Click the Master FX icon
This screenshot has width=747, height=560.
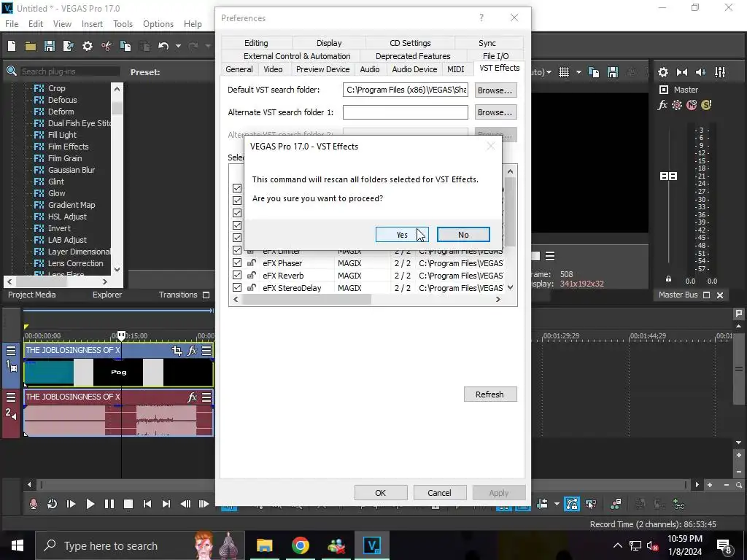point(662,105)
